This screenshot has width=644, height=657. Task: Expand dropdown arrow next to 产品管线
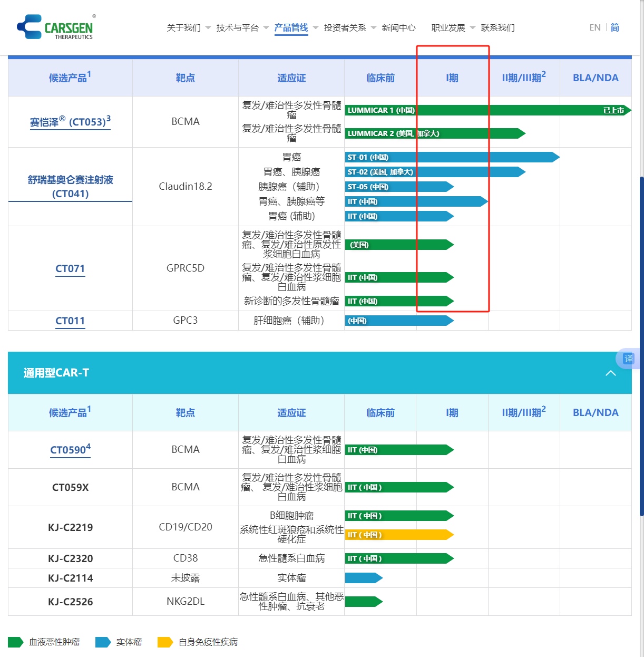tap(315, 27)
